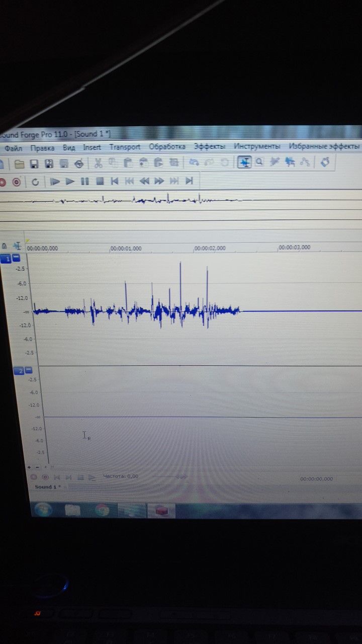Open the Обработка menu
Image resolution: width=362 pixels, height=644 pixels.
[167, 147]
